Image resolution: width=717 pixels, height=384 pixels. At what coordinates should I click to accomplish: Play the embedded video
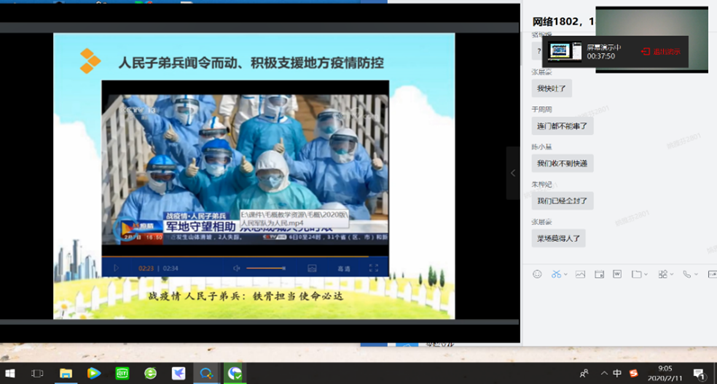(x=116, y=268)
